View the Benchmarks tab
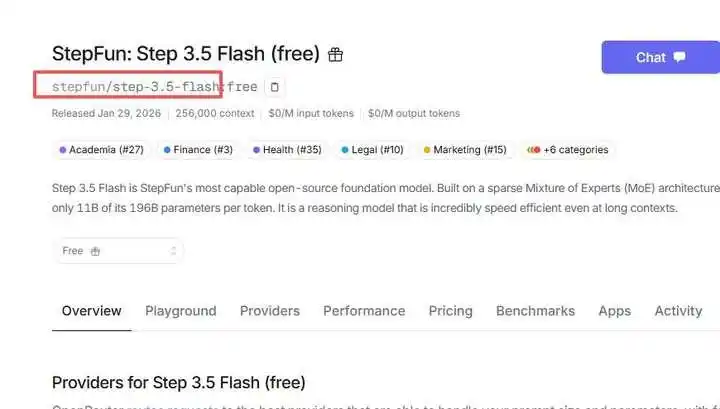720x409 pixels. coord(535,311)
